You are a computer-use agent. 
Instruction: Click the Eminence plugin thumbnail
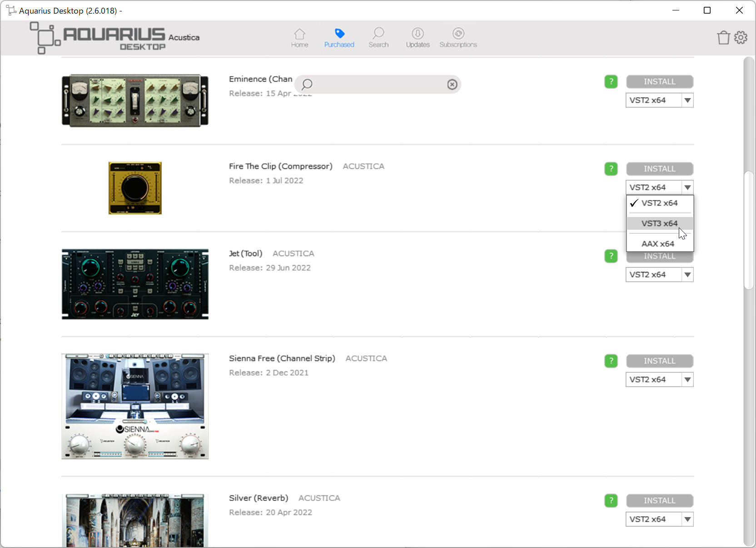click(x=135, y=101)
